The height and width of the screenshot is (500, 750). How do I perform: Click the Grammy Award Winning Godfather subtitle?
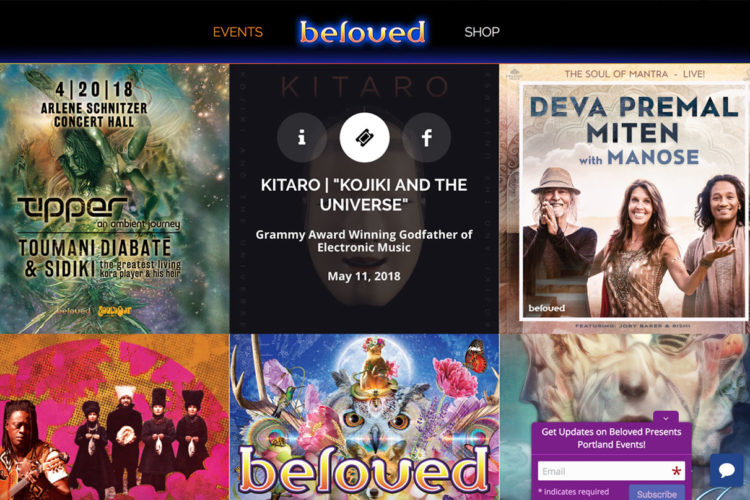tap(364, 241)
